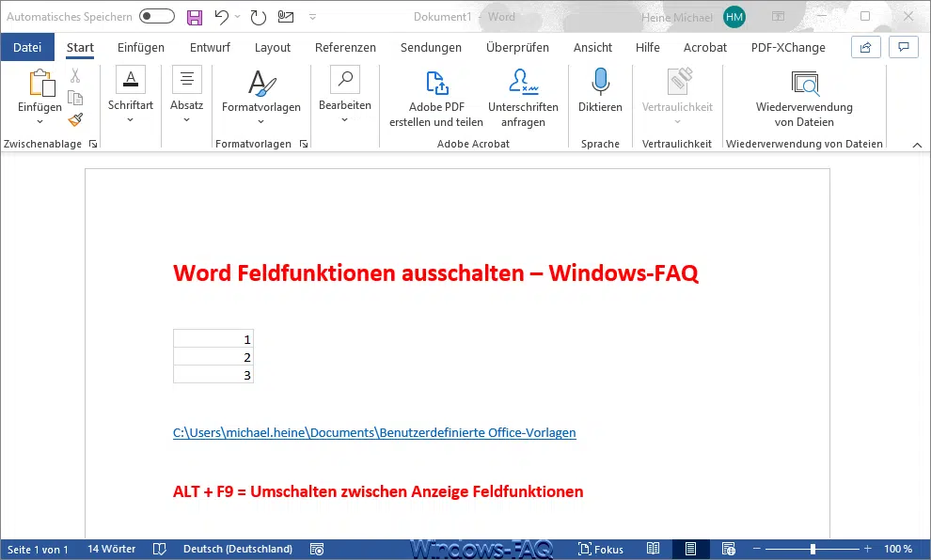Switch to Fokus mode in status bar
The height and width of the screenshot is (560, 931).
600,549
